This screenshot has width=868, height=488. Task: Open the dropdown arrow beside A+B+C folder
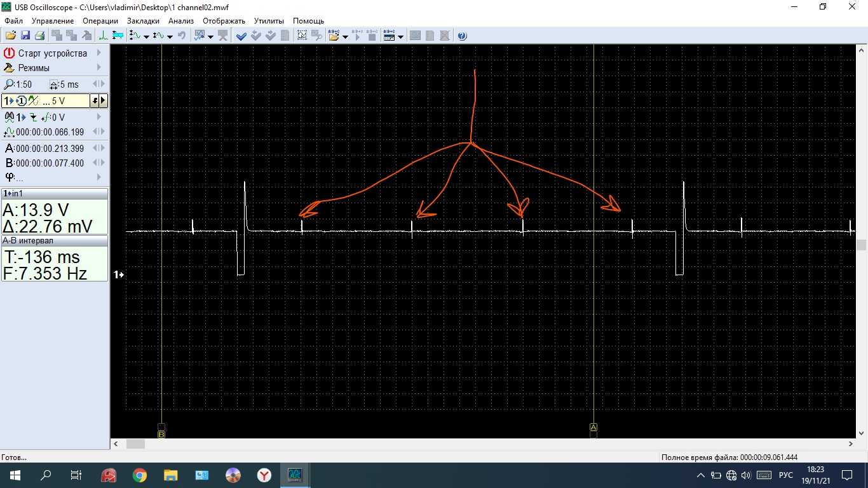pos(345,36)
